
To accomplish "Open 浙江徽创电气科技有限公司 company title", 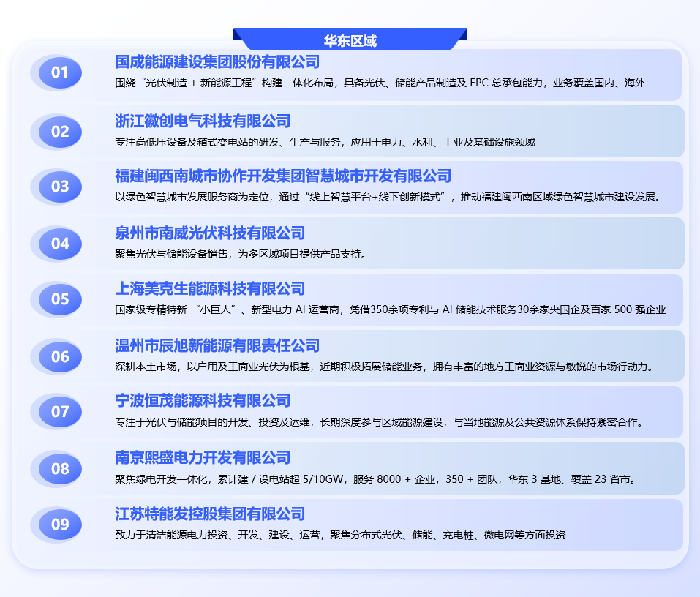I will 203,121.
